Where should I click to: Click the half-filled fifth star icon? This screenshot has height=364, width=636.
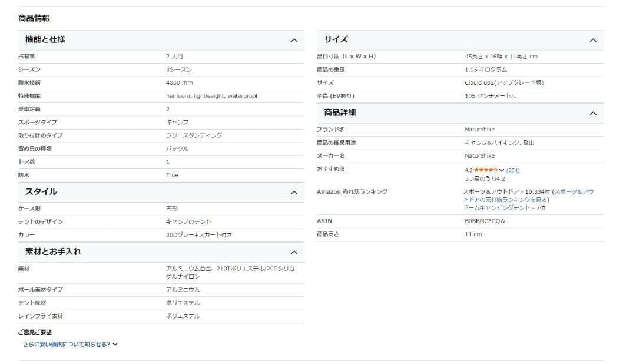(x=495, y=170)
